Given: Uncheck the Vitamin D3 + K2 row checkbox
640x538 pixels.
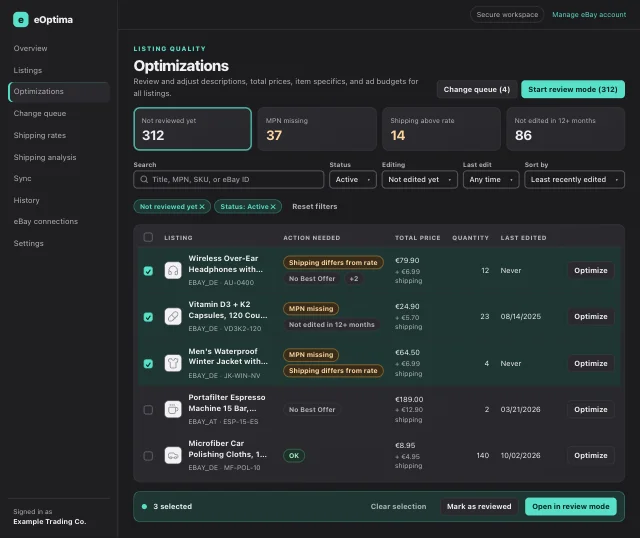Looking at the screenshot, I should coord(148,317).
